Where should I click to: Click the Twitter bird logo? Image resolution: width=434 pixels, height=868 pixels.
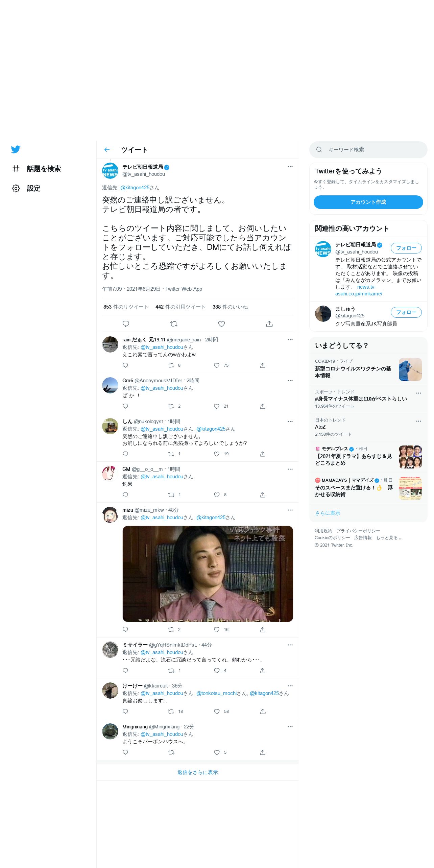coord(16,149)
